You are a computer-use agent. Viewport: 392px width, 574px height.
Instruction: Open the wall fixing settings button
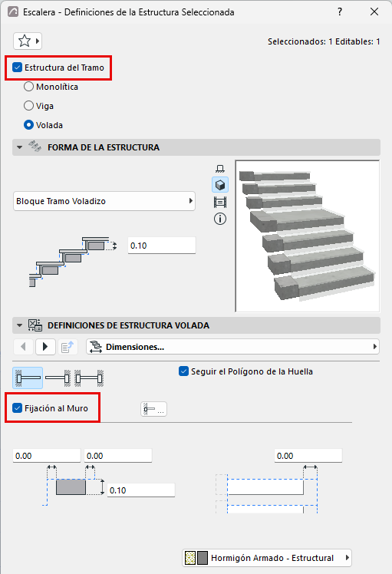[x=153, y=409]
